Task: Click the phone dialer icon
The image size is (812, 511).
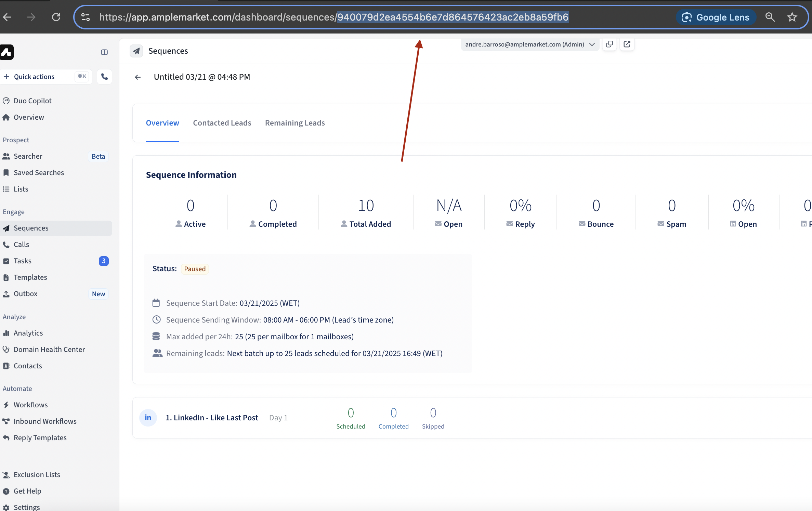Action: click(x=104, y=77)
